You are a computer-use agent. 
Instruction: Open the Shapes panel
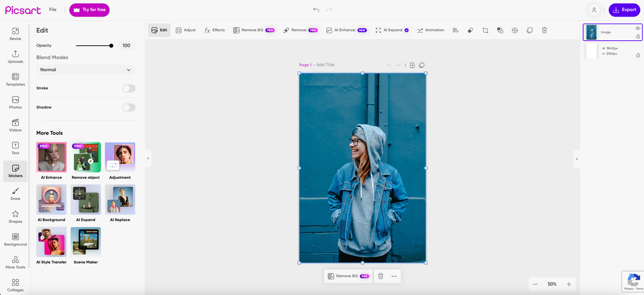click(x=15, y=217)
